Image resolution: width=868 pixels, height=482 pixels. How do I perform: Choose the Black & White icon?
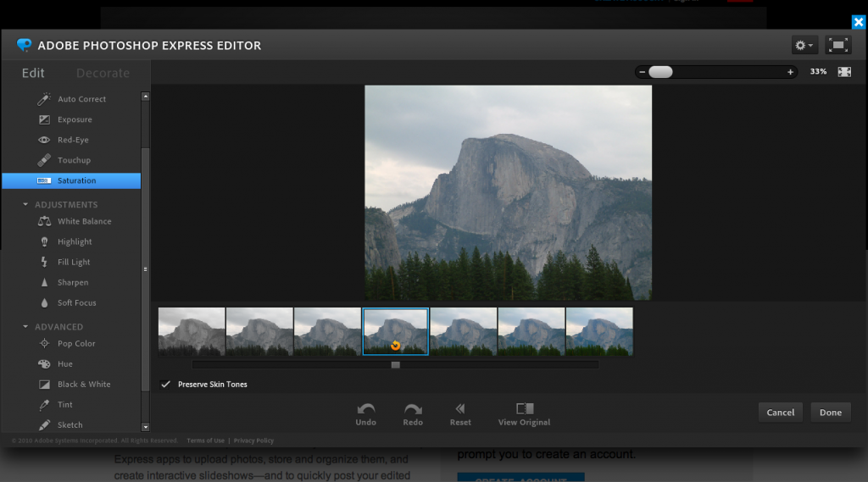click(44, 385)
